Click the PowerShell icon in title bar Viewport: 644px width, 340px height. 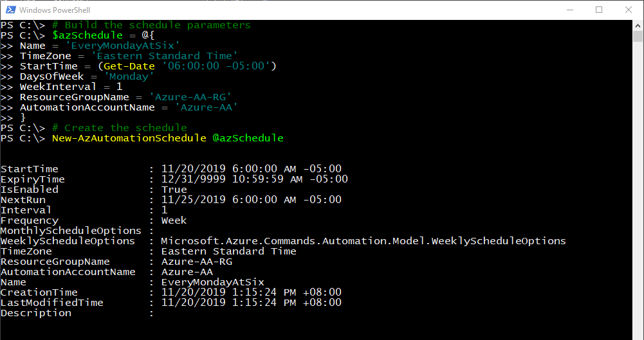(10, 10)
